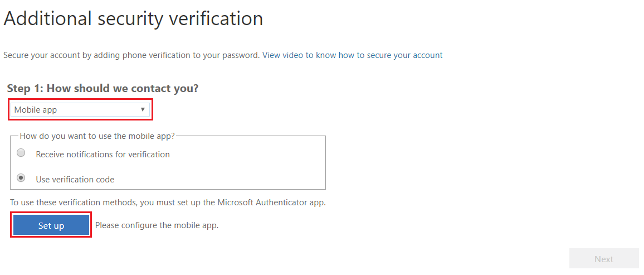Click the Use verification code label text
This screenshot has width=644, height=275.
[75, 180]
